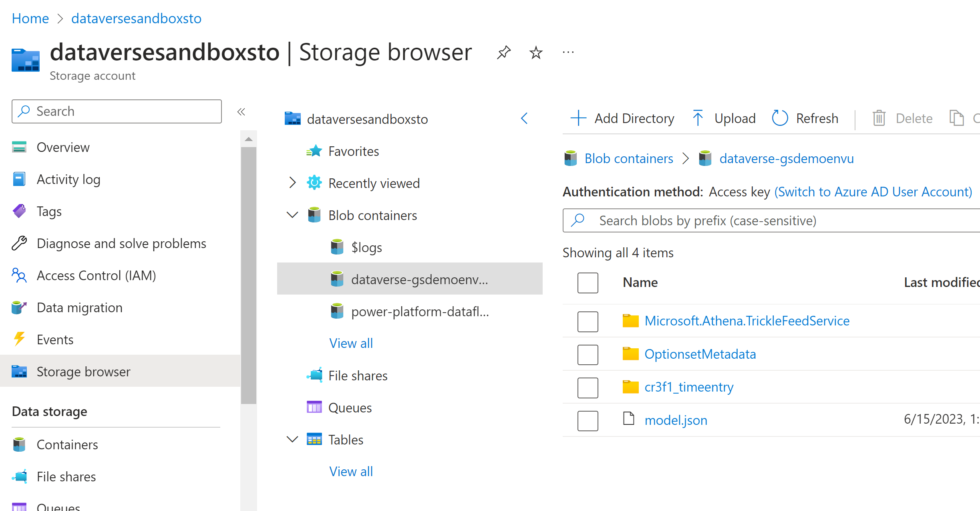Check the select-all checkbox next to Name
Viewport: 980px width, 511px height.
click(588, 283)
